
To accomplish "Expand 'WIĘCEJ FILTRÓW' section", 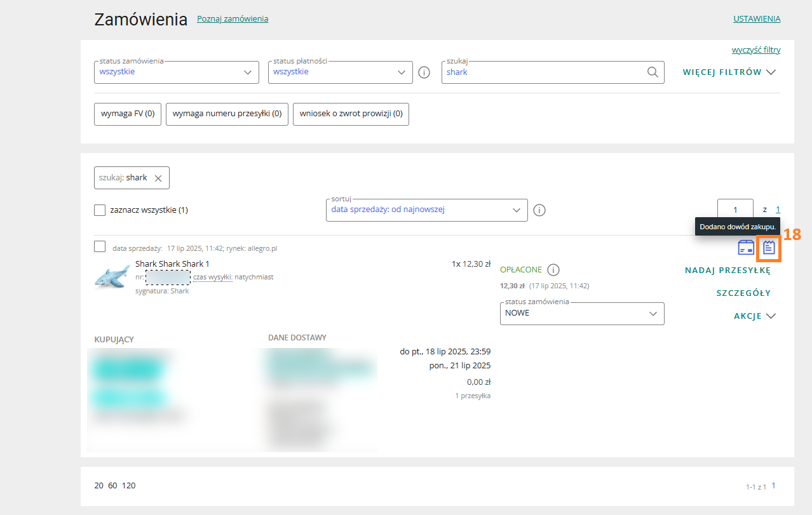I will (x=729, y=72).
